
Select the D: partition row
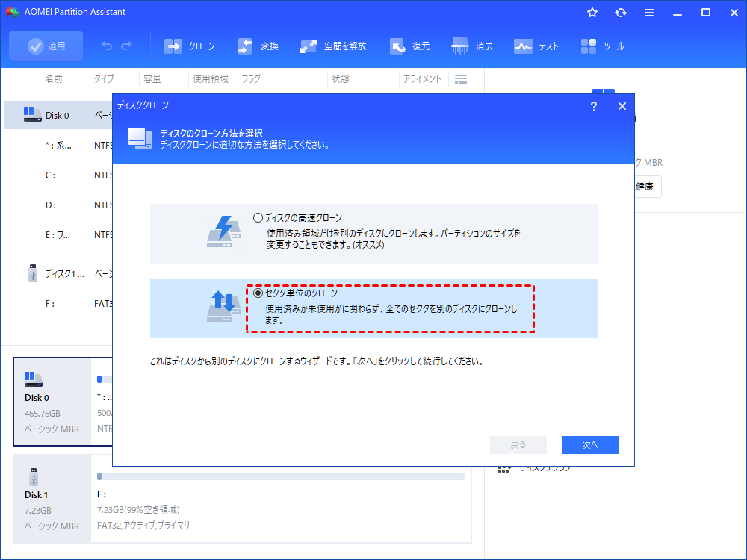click(58, 205)
